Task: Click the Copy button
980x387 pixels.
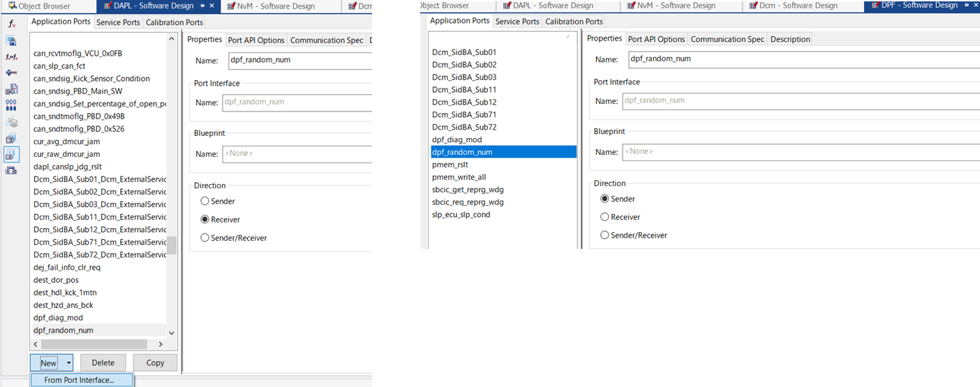Action: [x=155, y=363]
